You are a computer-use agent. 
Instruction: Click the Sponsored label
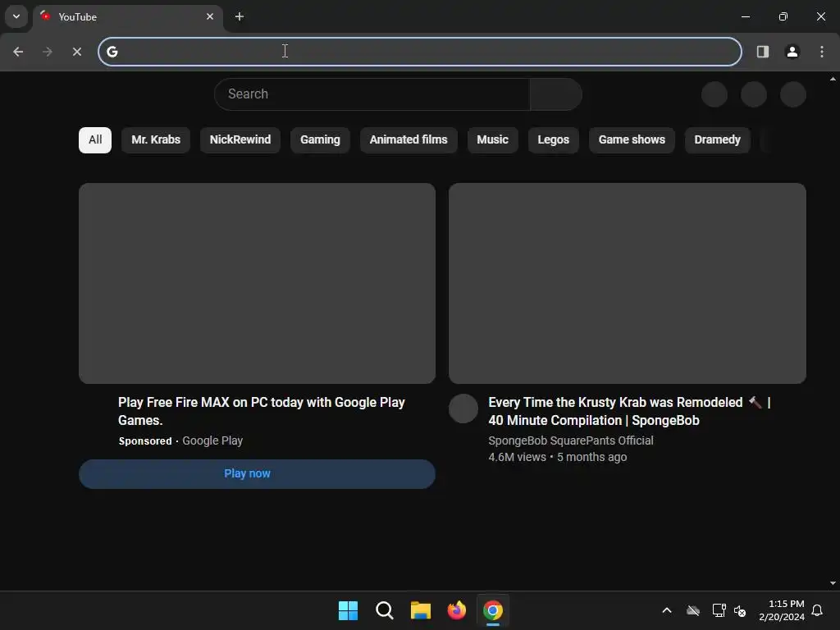click(145, 441)
